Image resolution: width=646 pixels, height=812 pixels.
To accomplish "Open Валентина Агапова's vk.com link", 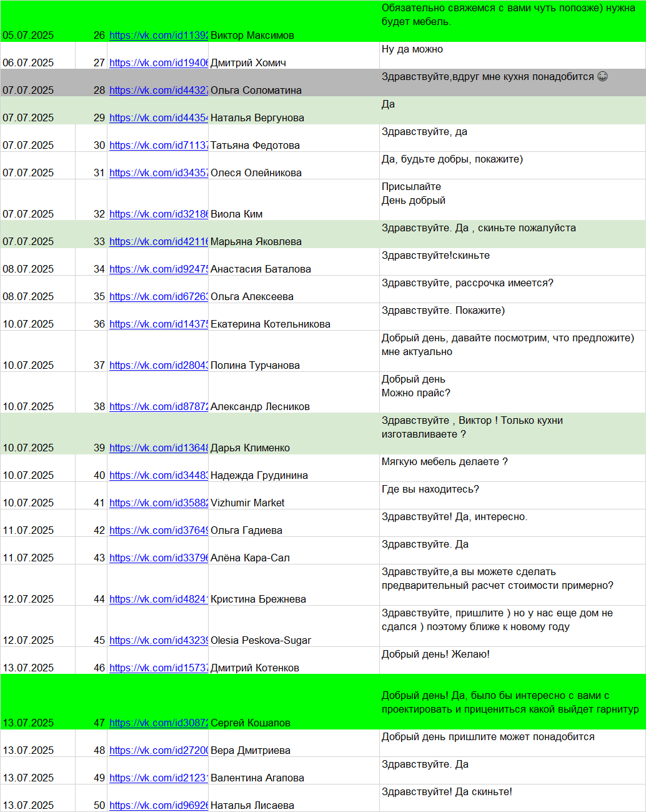I will coord(159,778).
